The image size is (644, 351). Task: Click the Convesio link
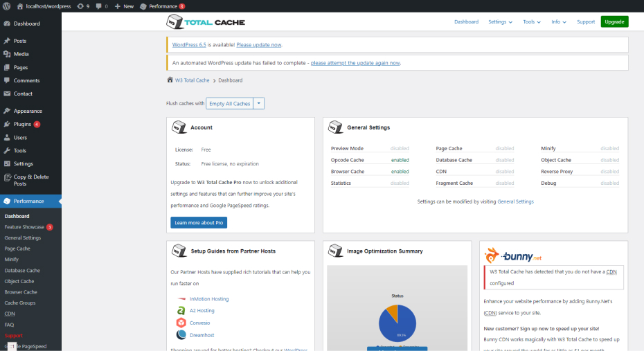[199, 323]
